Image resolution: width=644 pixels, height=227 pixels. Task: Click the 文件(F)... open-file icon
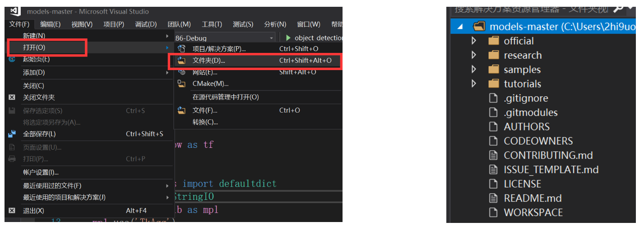tap(181, 110)
